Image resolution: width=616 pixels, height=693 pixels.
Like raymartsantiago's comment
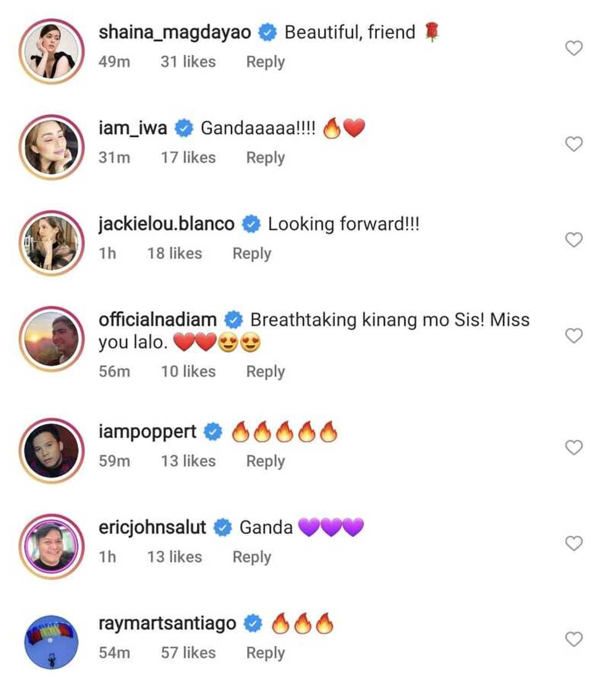coord(574,639)
